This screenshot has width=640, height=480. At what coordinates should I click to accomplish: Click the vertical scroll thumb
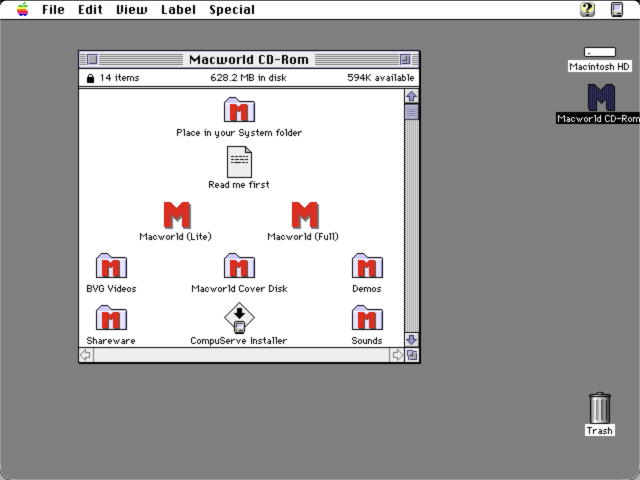pos(411,112)
